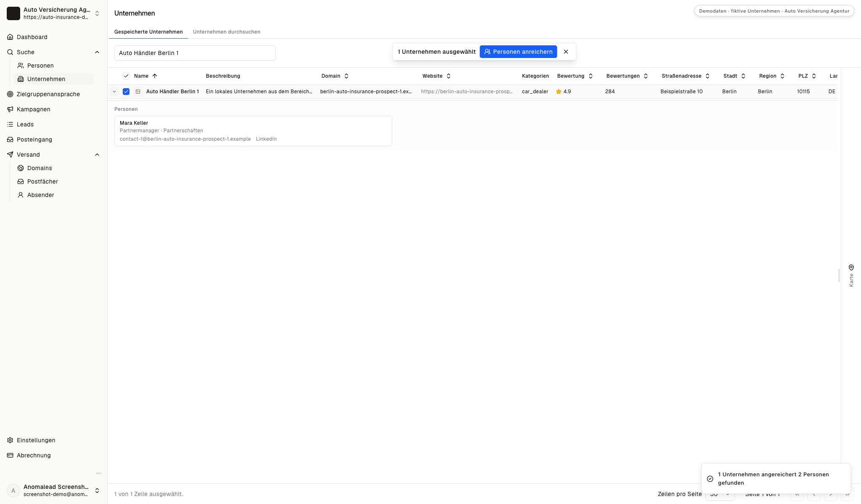Collapse the Suche sidebar group
861x504 pixels.
[97, 52]
